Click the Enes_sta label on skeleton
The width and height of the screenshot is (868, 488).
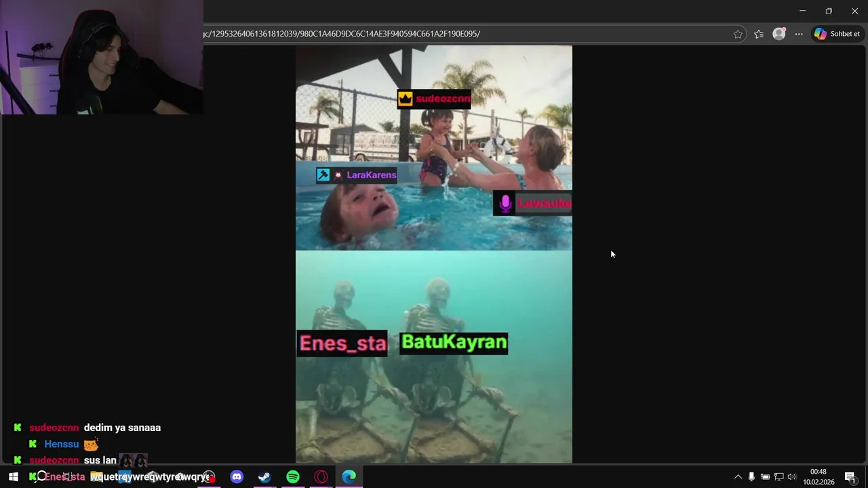(x=342, y=343)
